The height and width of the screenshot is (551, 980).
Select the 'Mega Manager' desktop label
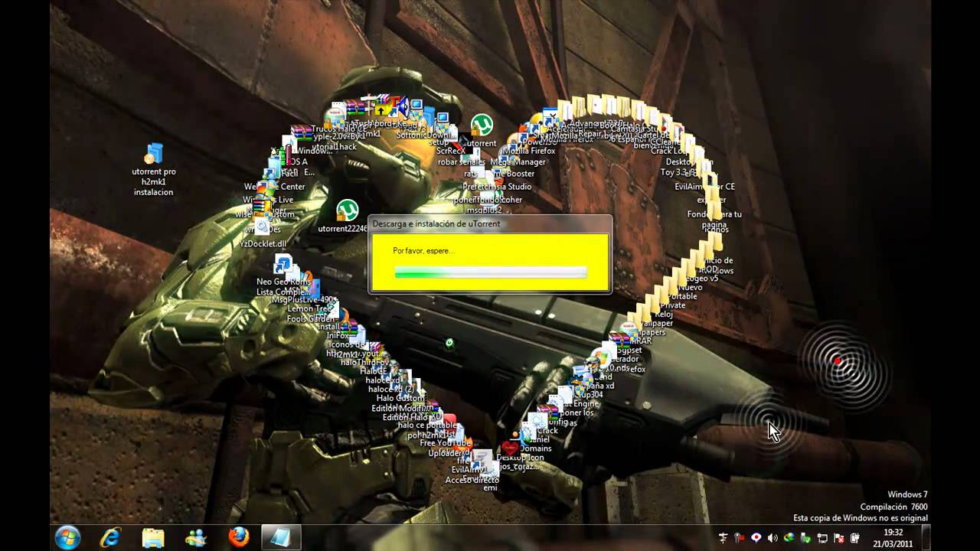tap(518, 162)
